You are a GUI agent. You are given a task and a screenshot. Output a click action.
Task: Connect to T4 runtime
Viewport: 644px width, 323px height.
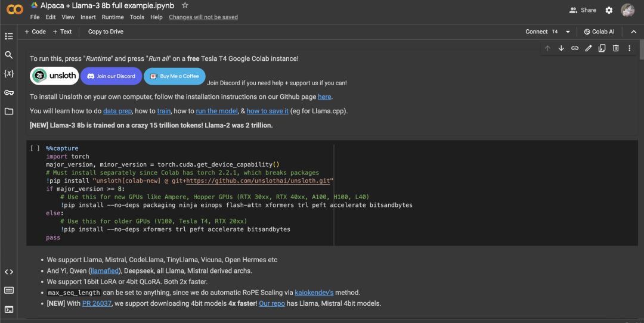pos(541,32)
